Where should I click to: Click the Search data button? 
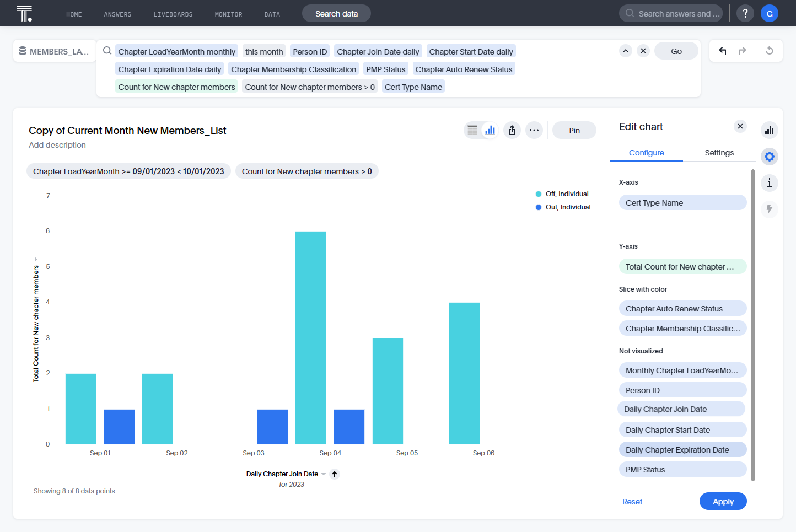click(336, 13)
